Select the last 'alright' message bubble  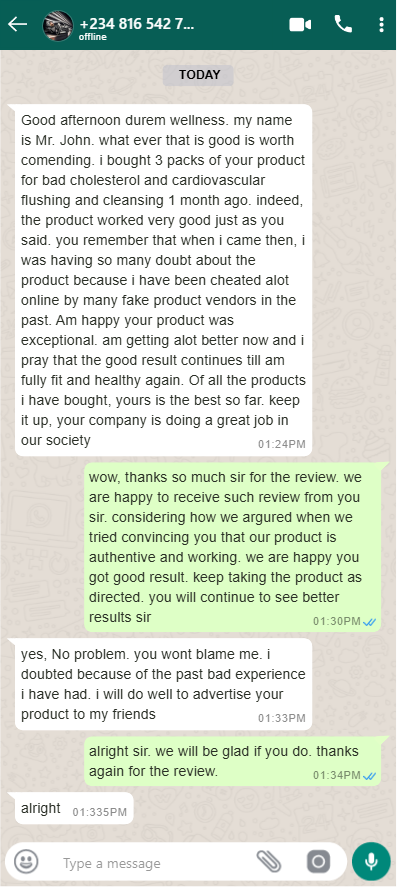coord(74,808)
